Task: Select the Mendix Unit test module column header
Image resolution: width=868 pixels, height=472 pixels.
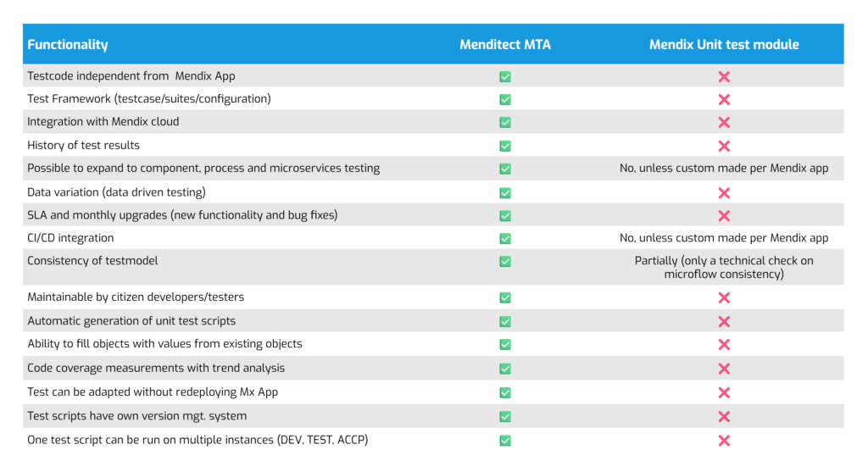Action: (724, 45)
